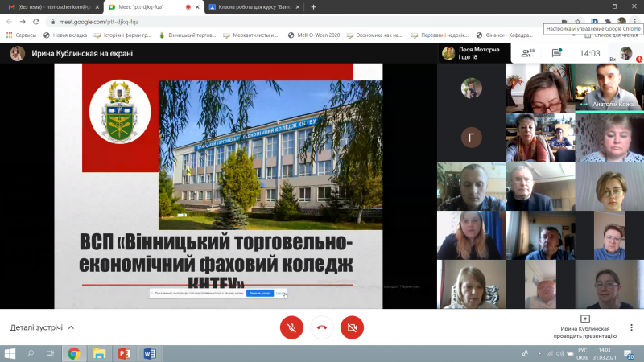Click the presenter avatar beside Ирина Кублинская
The width and height of the screenshot is (644, 362).
point(17,53)
